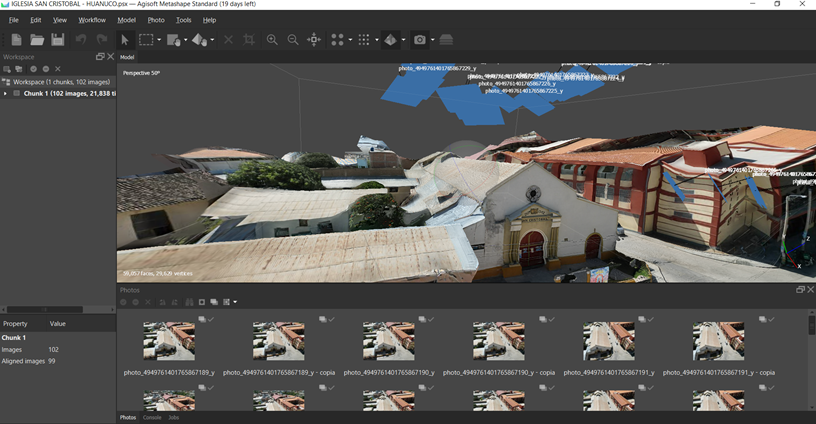Select the Move Region tool
The height and width of the screenshot is (424, 816).
coord(174,40)
